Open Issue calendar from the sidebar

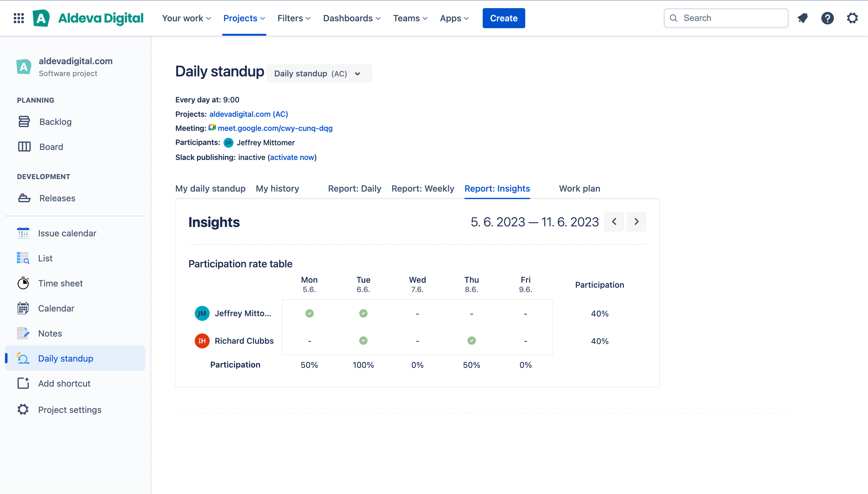tap(67, 233)
